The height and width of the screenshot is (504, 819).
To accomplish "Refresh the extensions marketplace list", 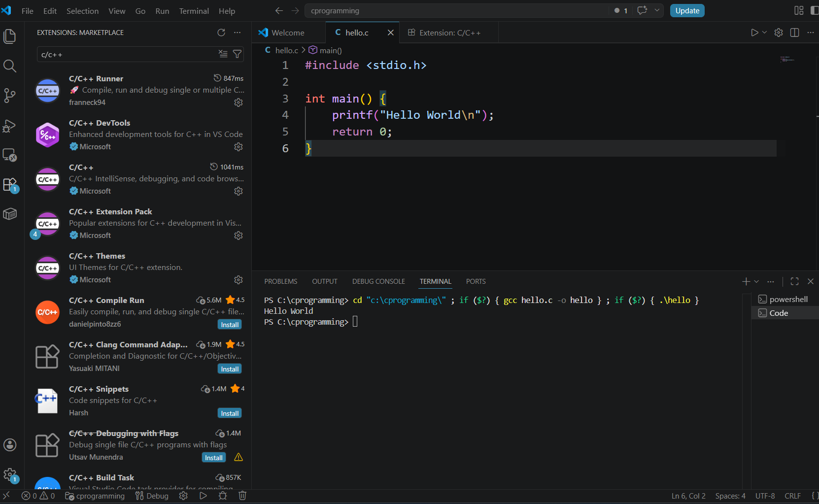I will point(221,33).
